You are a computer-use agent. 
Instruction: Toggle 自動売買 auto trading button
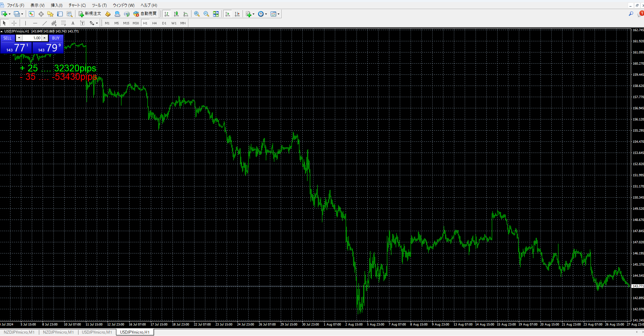click(145, 14)
